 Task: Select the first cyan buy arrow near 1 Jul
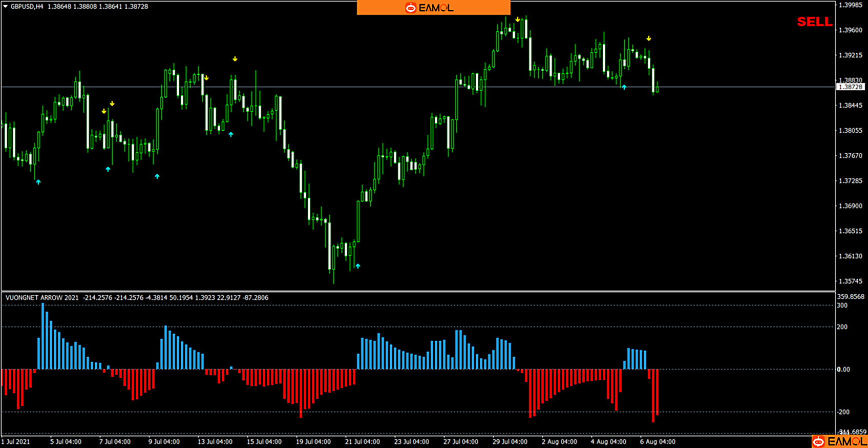(38, 182)
